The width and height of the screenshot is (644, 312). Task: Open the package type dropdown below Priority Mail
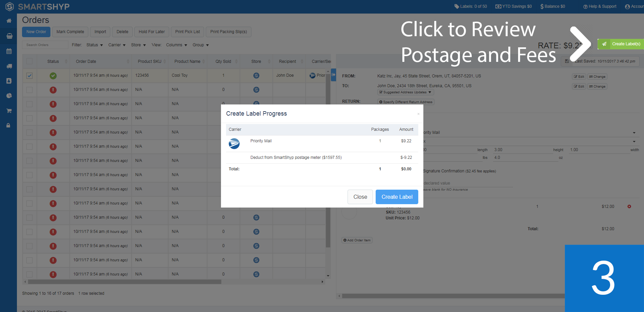[x=634, y=142]
